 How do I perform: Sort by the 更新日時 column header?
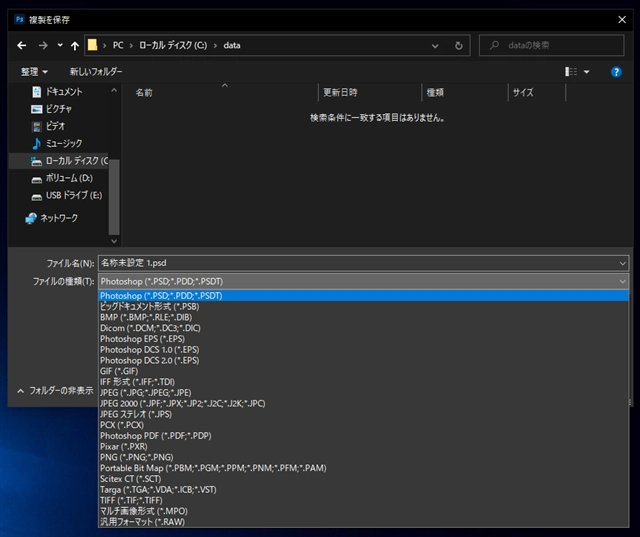click(340, 93)
